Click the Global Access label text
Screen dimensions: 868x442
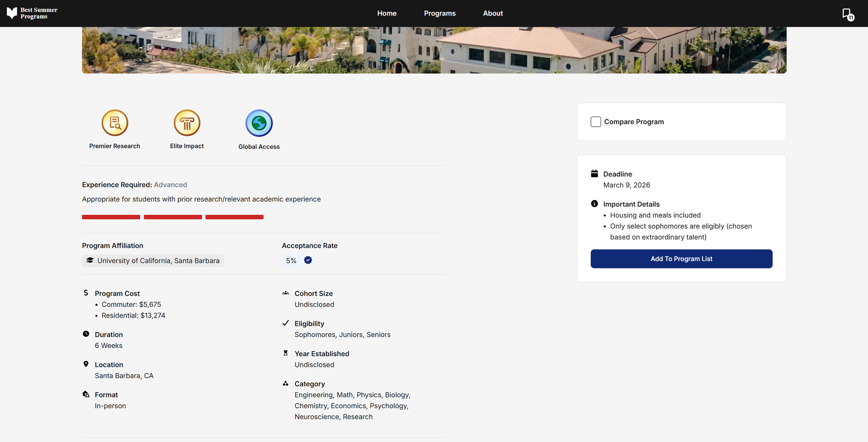click(x=259, y=147)
